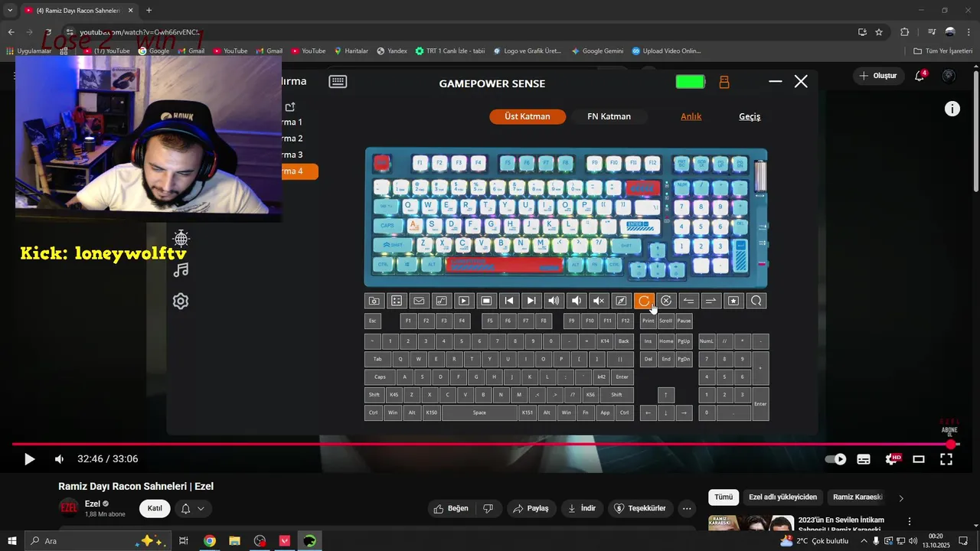Select the highlighted orange refresh icon

pos(644,301)
